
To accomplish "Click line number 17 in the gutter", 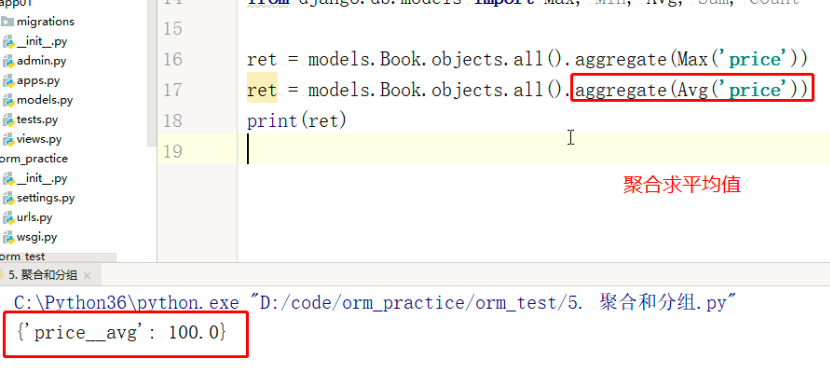I will [173, 89].
